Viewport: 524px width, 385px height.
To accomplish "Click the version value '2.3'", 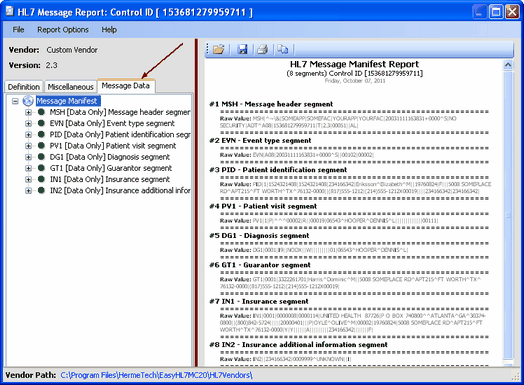I will coord(51,65).
